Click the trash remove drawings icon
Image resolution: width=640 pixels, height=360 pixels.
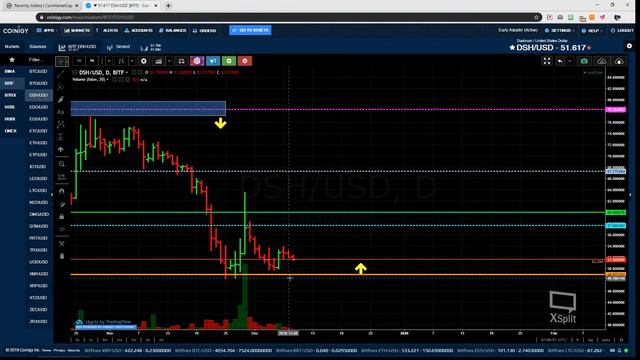pyautogui.click(x=62, y=256)
